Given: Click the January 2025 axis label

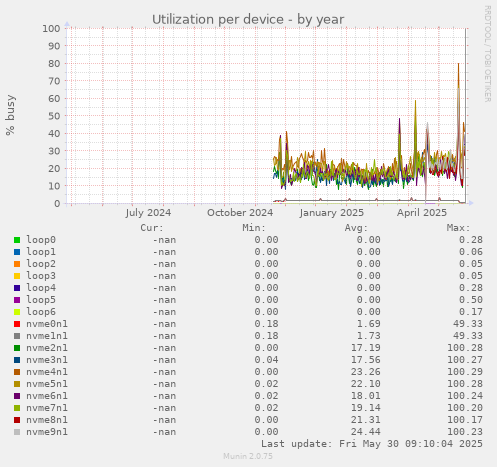Looking at the screenshot, I should (332, 213).
